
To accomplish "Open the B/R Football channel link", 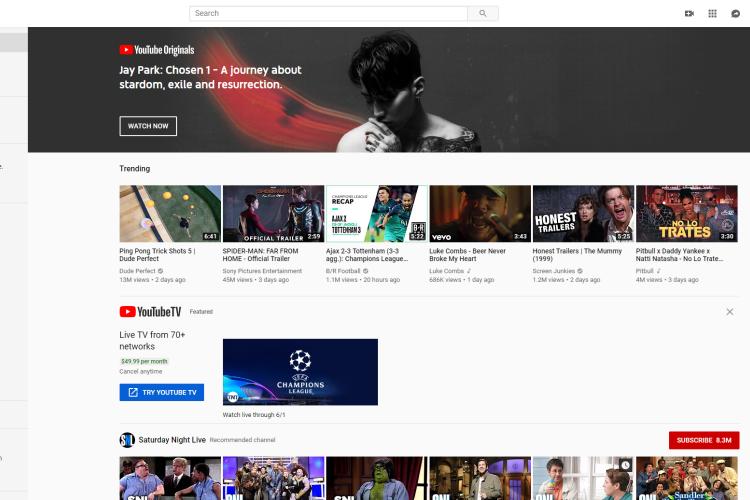I will pyautogui.click(x=343, y=271).
